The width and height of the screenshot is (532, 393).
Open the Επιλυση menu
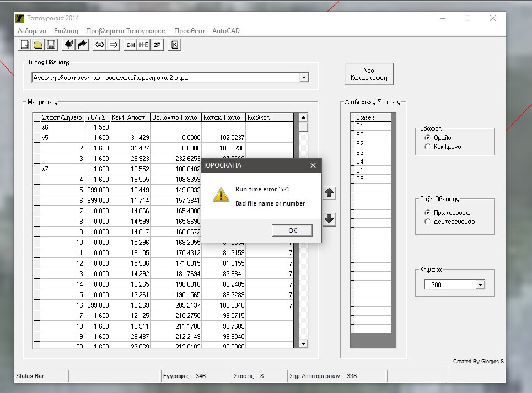pyautogui.click(x=66, y=30)
